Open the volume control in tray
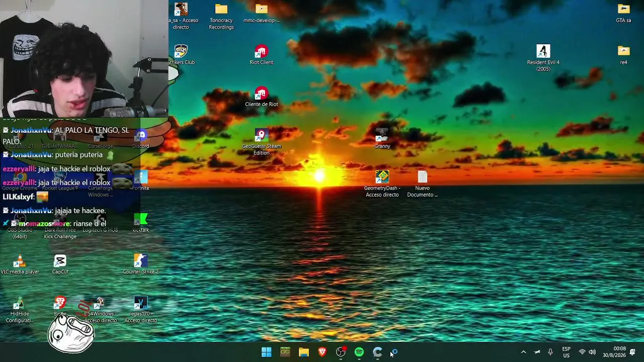This screenshot has height=362, width=644. coord(592,352)
